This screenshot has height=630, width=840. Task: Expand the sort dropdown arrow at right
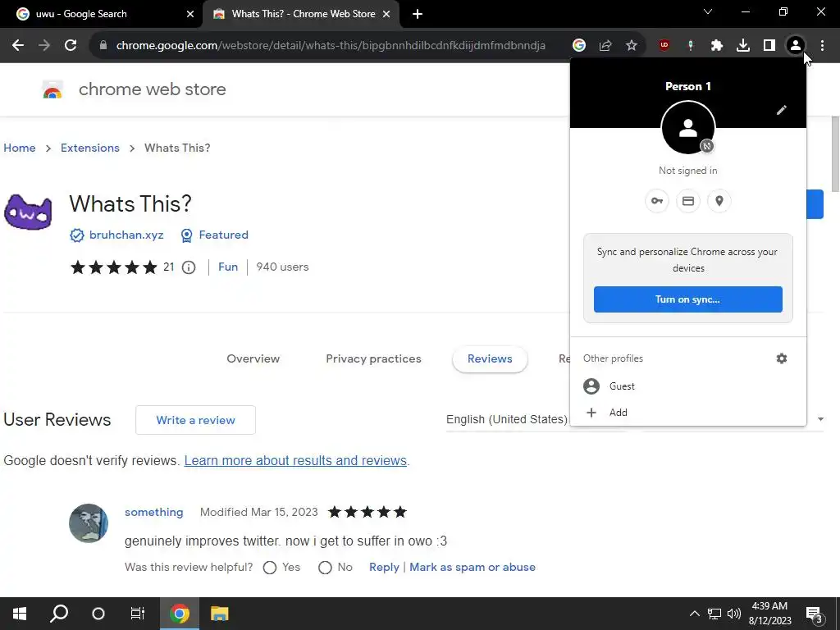820,419
